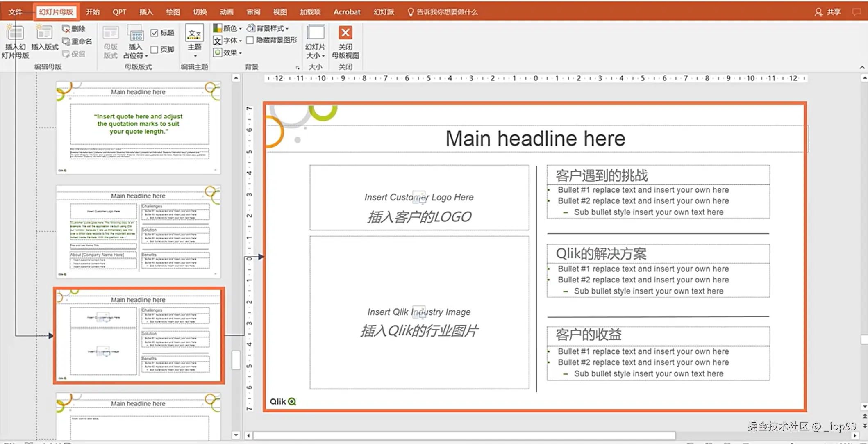Click the thumbnail pane vertical scrollbar handle
This screenshot has width=868, height=444.
point(236,360)
